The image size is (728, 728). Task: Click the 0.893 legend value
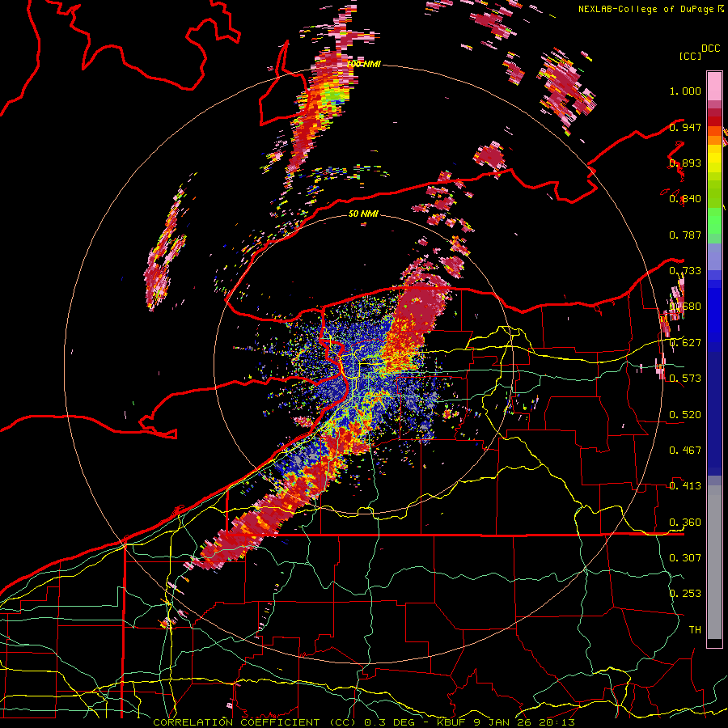click(685, 163)
